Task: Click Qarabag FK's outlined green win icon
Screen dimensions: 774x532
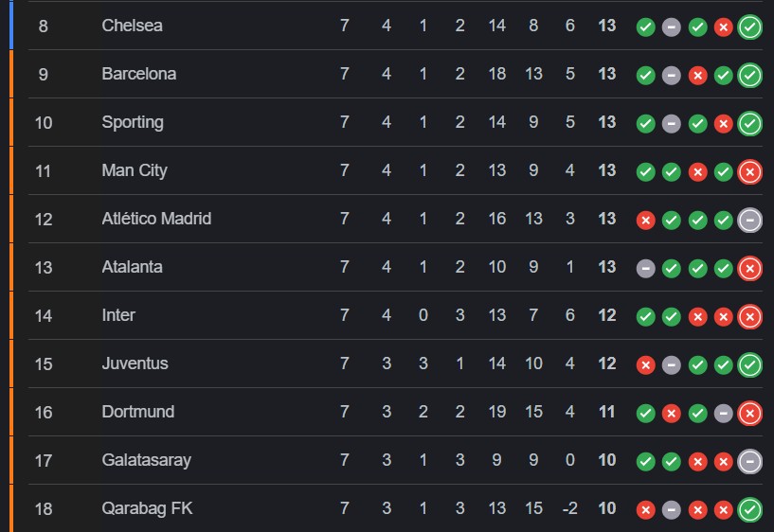Action: click(750, 509)
